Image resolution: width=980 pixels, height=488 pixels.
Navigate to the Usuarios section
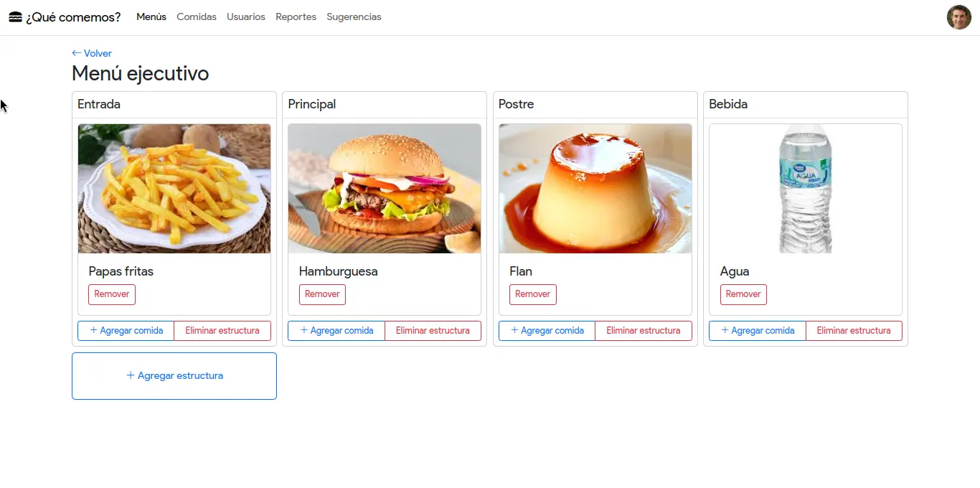(x=246, y=17)
